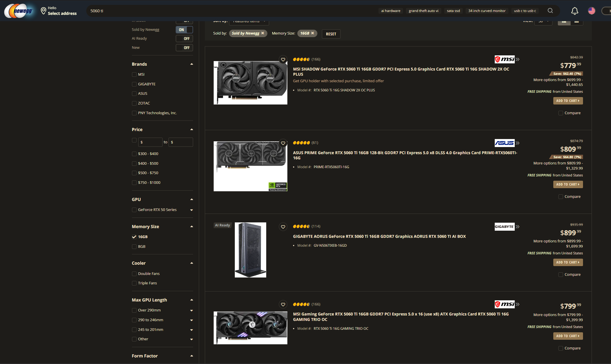Click the GIGABYTE brand logo
This screenshot has height=364, width=611.
504,227
